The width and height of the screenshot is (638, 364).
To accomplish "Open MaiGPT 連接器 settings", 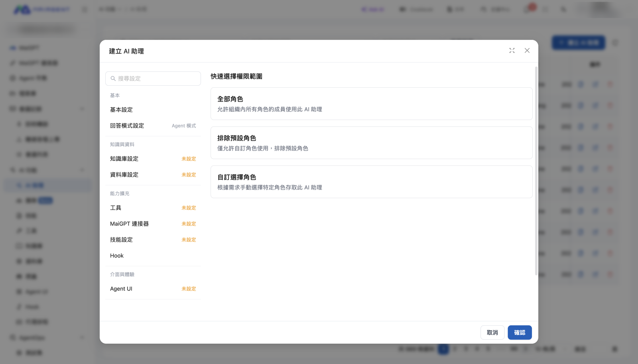I will pyautogui.click(x=153, y=224).
